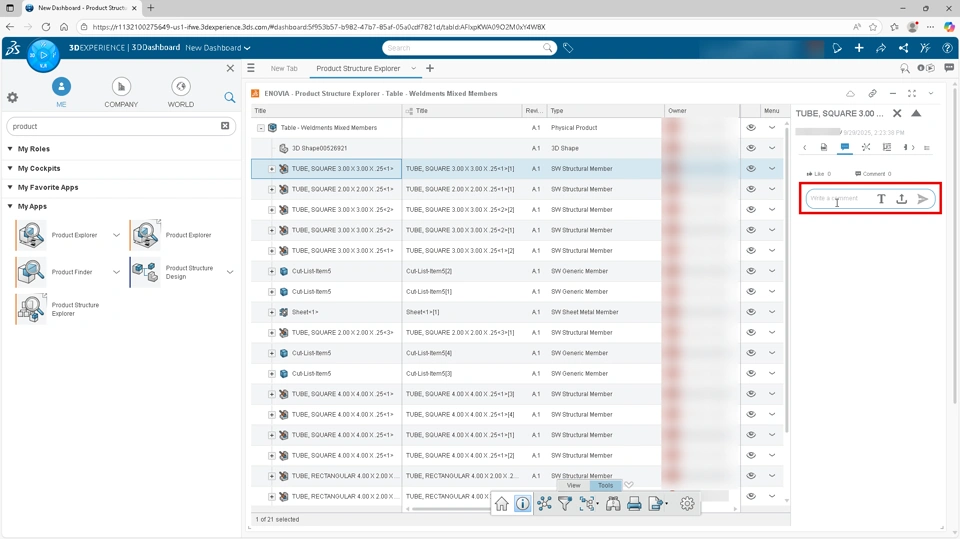Launch Product Structure Explorer app
This screenshot has height=539, width=960.
[30, 309]
